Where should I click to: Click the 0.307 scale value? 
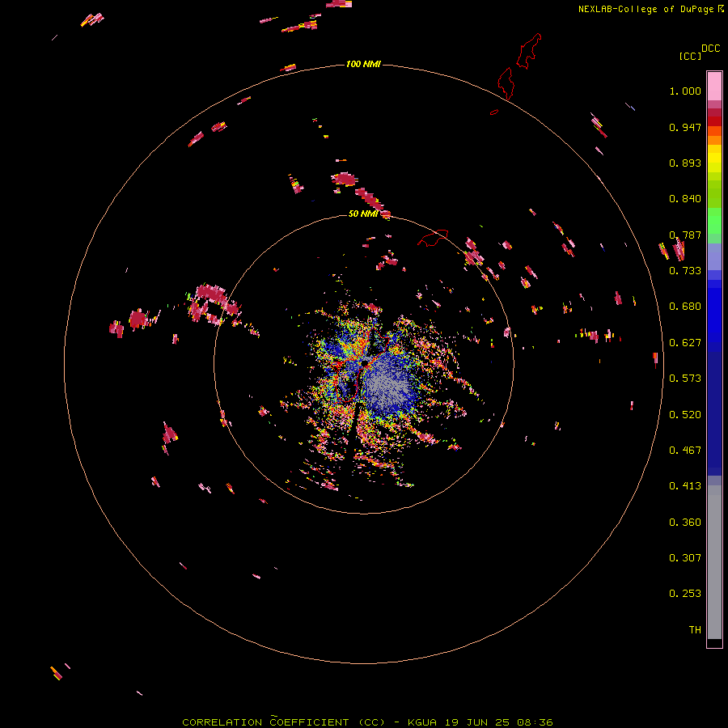pos(685,558)
